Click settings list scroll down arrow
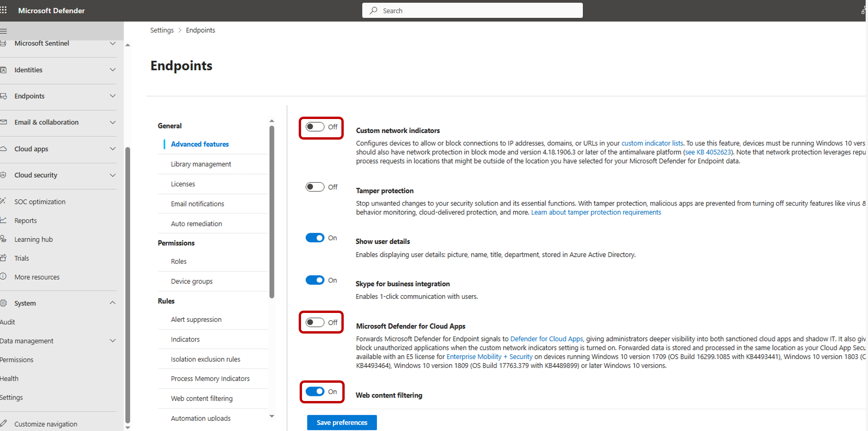The image size is (868, 431). pyautogui.click(x=272, y=416)
